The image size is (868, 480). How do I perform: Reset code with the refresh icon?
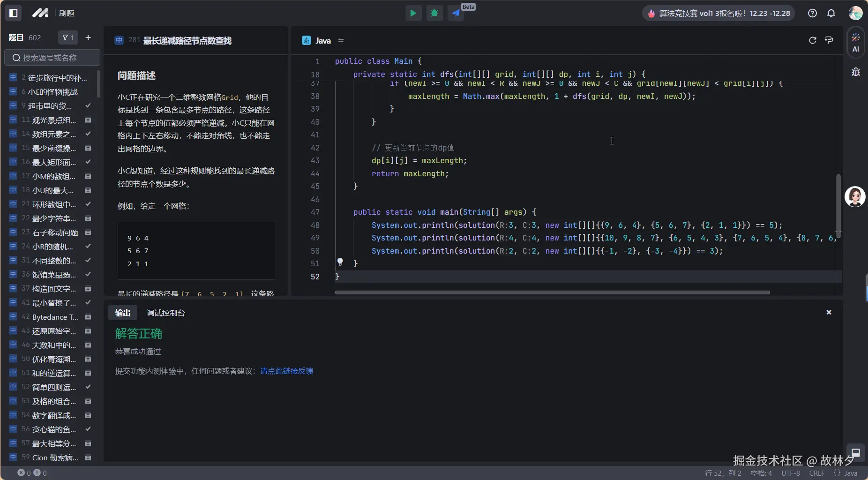click(x=812, y=40)
